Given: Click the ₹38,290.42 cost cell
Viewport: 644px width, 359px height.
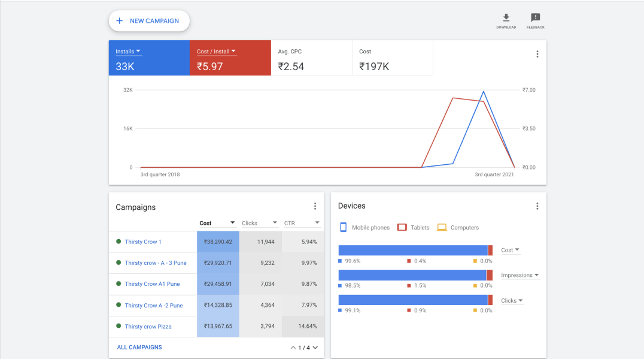Looking at the screenshot, I should click(x=218, y=242).
